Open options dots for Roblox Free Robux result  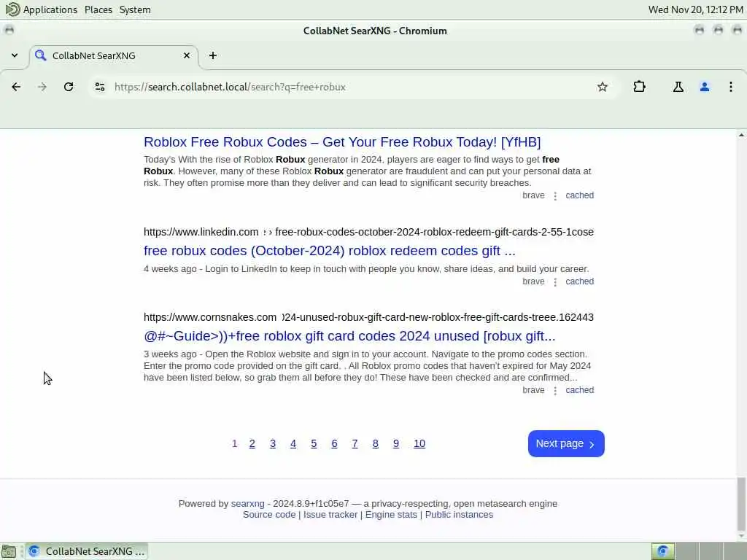555,195
